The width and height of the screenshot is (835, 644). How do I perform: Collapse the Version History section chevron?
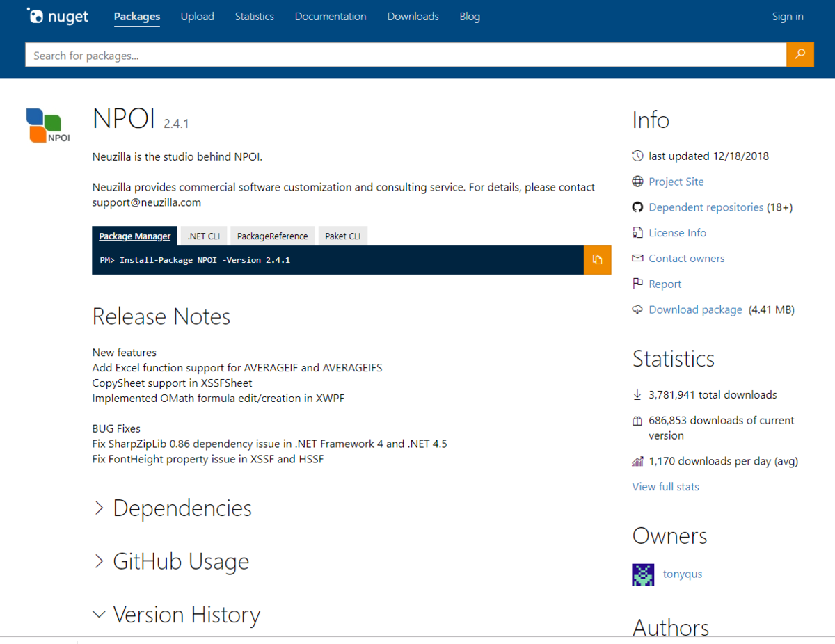tap(100, 614)
